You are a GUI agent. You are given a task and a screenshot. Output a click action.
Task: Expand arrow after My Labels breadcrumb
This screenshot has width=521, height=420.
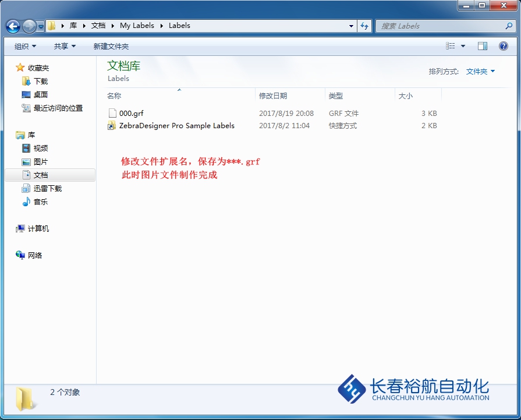(x=161, y=26)
